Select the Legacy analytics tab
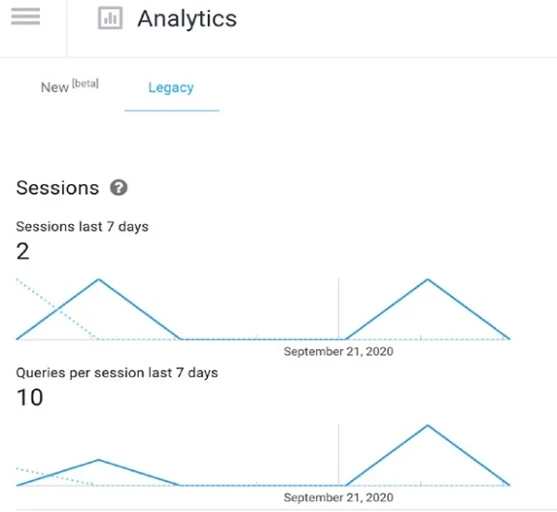Screen dimensions: 557x512 click(x=171, y=88)
